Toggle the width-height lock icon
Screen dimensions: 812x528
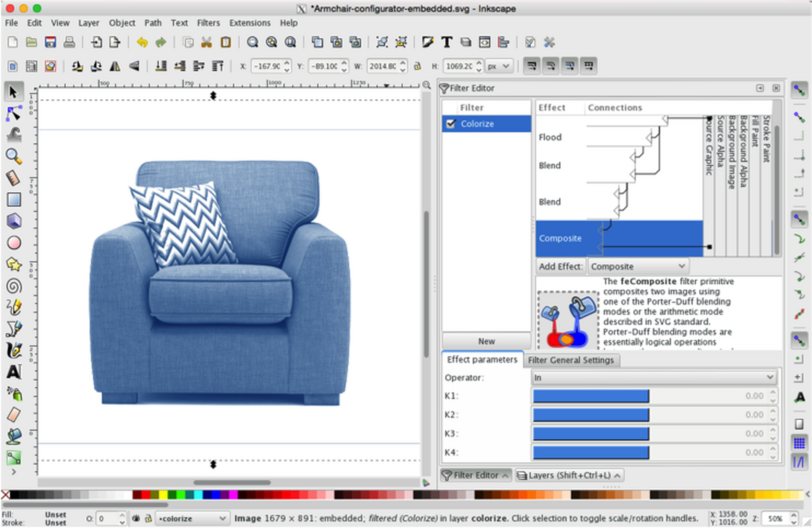(417, 66)
